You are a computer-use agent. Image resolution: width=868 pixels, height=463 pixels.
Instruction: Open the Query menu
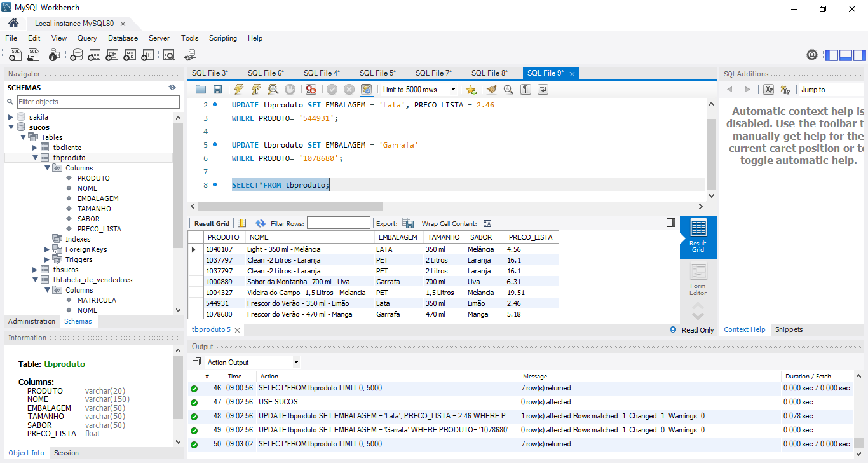coord(87,38)
